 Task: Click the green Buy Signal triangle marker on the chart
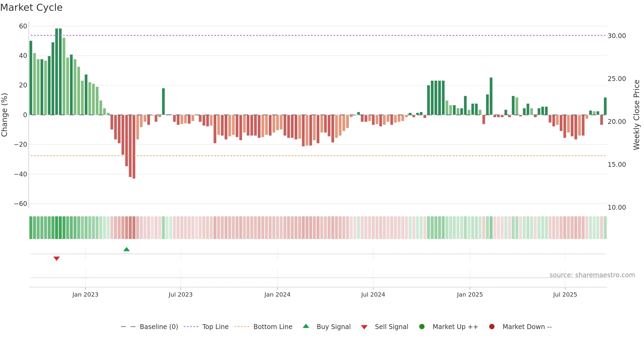pyautogui.click(x=126, y=249)
